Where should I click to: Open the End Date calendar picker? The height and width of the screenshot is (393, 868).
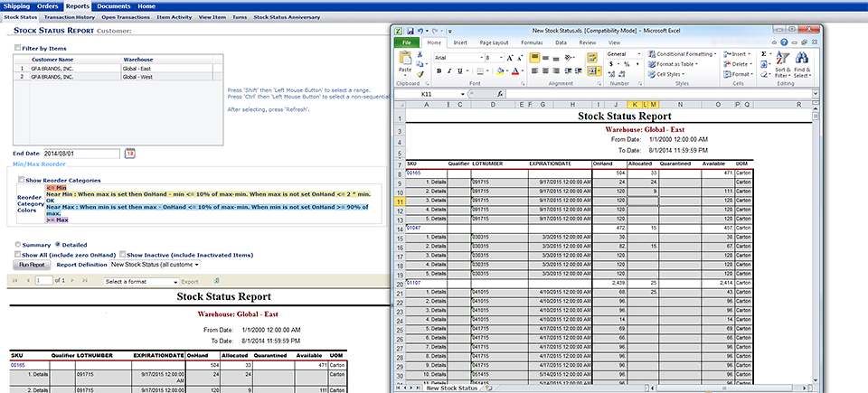pyautogui.click(x=129, y=154)
